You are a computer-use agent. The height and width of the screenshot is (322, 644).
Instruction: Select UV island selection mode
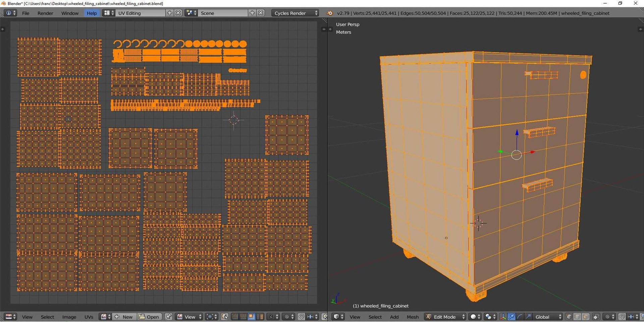point(260,317)
